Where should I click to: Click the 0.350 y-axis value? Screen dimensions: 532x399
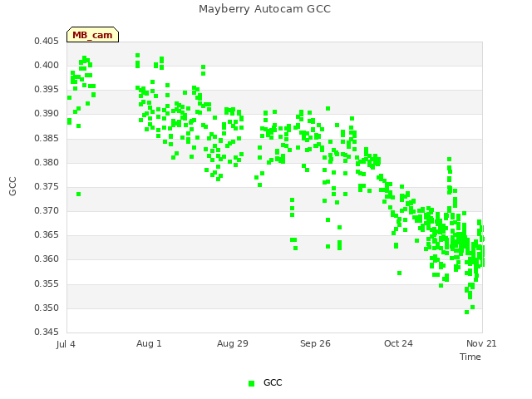coord(47,308)
